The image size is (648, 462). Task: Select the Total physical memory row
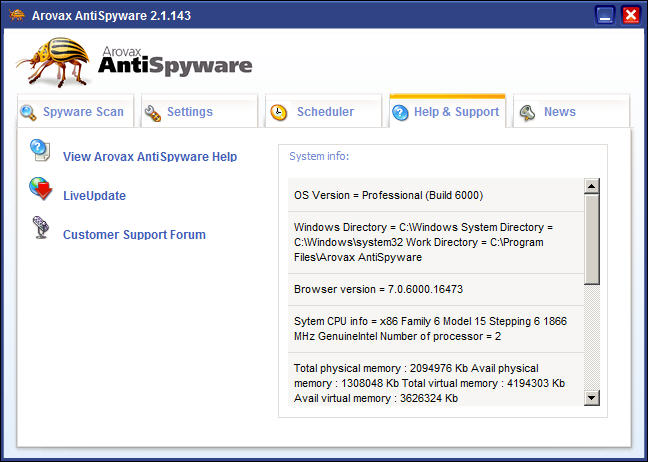[x=436, y=380]
